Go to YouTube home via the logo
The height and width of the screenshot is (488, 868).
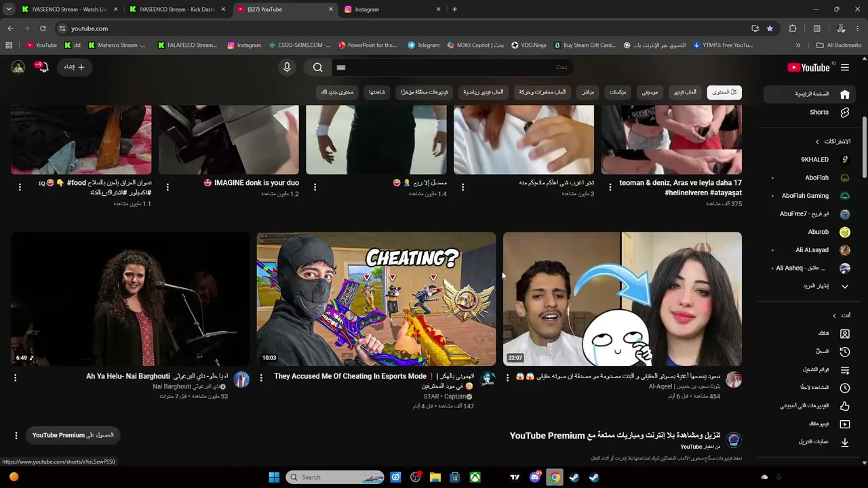(809, 67)
